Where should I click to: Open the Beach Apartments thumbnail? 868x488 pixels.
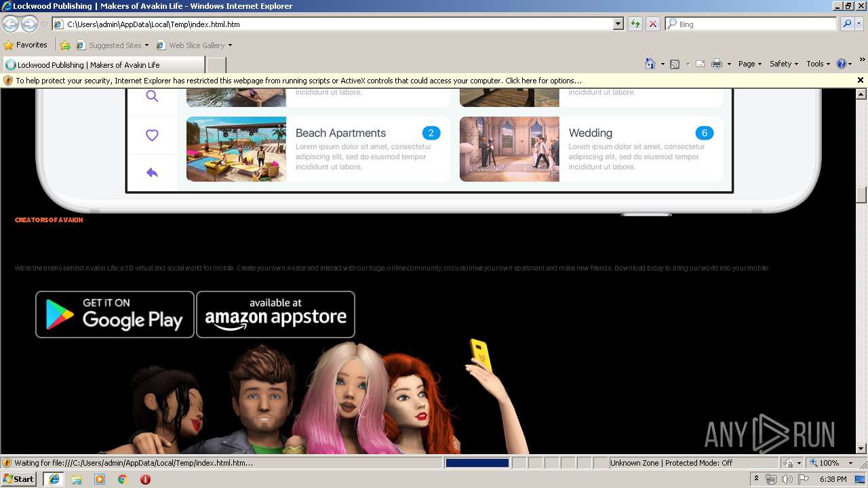(x=236, y=149)
